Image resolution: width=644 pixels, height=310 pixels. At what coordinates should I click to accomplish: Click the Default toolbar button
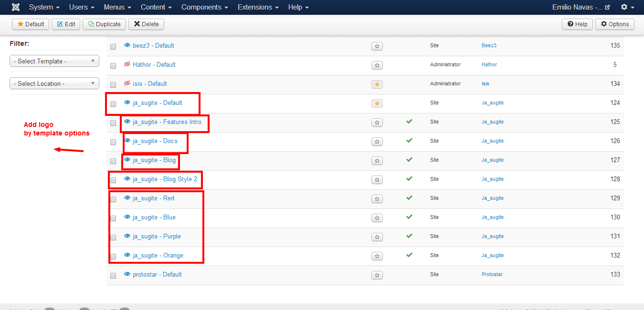pyautogui.click(x=31, y=24)
